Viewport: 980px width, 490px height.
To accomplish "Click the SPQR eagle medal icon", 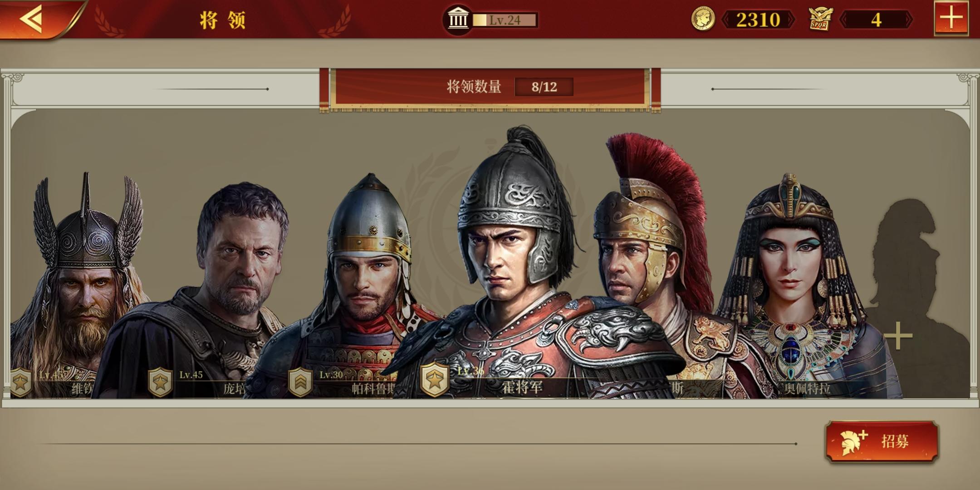I will (x=821, y=20).
